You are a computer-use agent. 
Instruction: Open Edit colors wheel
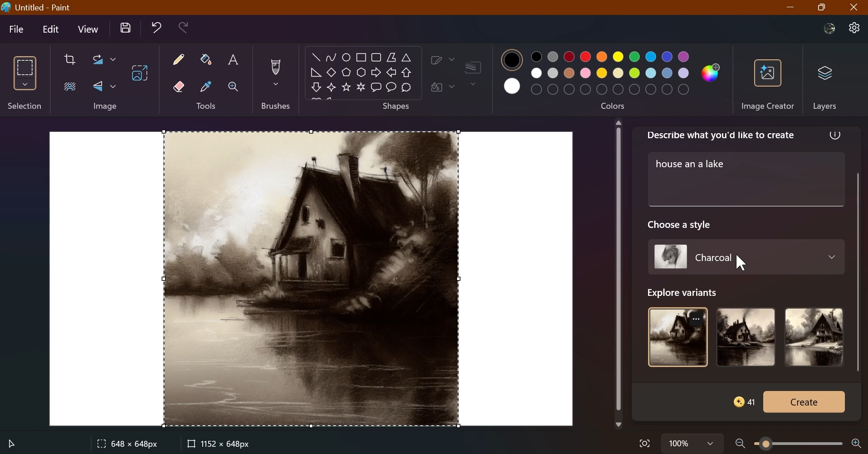712,72
